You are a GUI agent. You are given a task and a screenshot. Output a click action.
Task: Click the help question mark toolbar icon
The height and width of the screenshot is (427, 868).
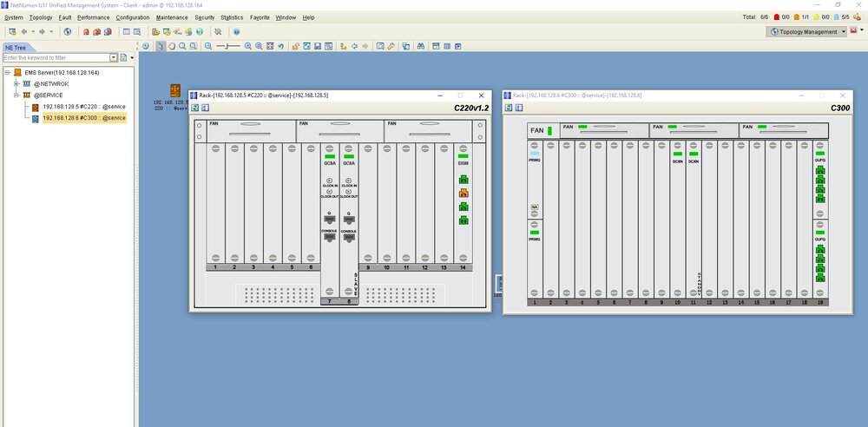coord(236,32)
